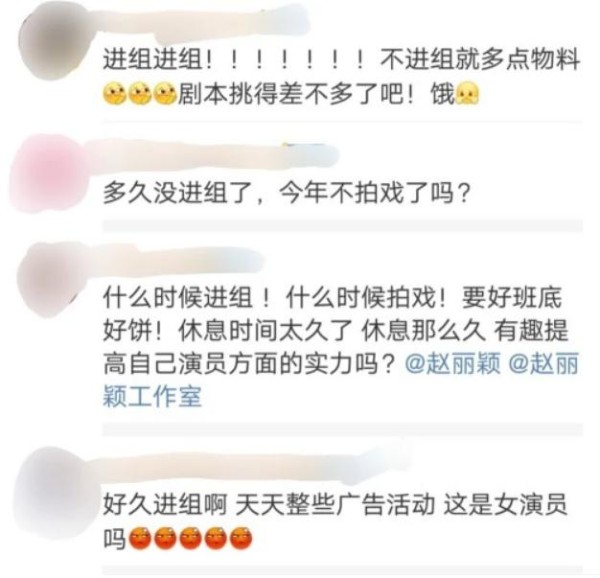Open the top commenter's grey blurred avatar

coord(57,40)
